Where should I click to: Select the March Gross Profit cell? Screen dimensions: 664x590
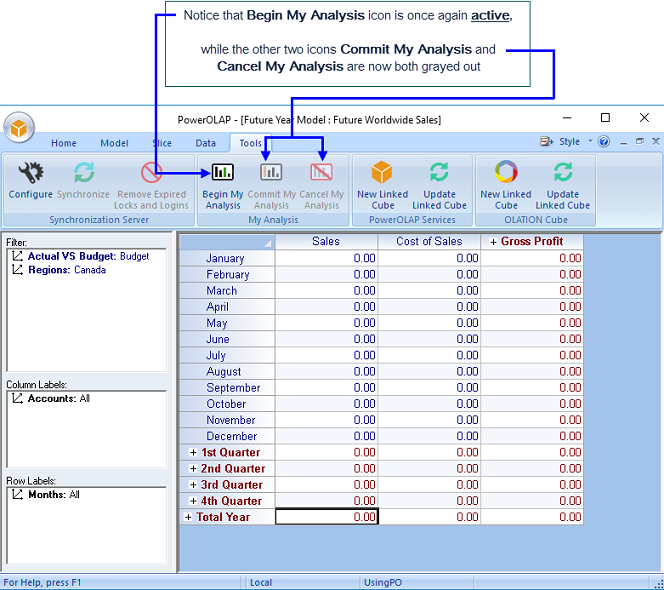pyautogui.click(x=532, y=291)
